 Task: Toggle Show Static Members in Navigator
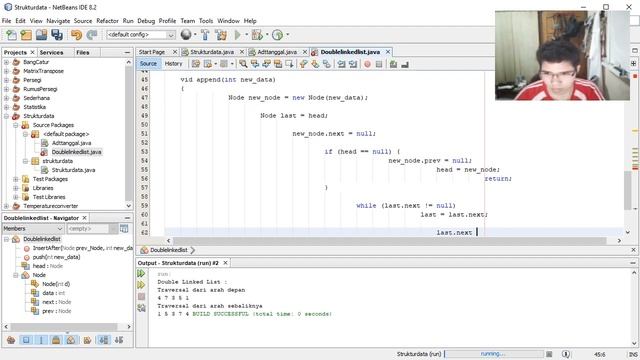(x=41, y=340)
